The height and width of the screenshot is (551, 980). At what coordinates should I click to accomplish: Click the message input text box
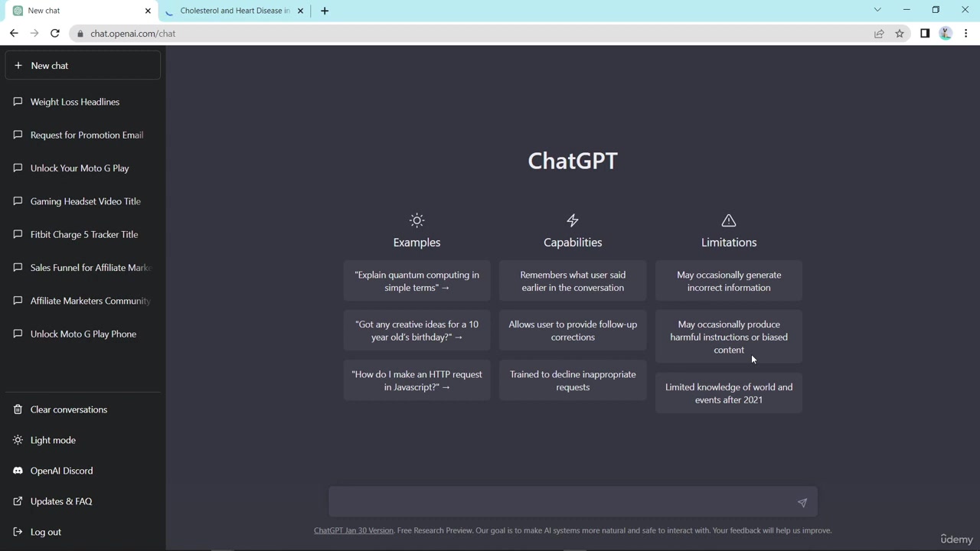point(563,502)
